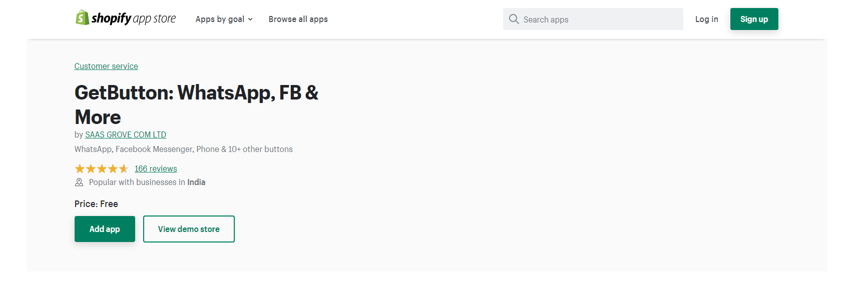Click the first gold rating star
868x292 pixels.
tap(80, 169)
